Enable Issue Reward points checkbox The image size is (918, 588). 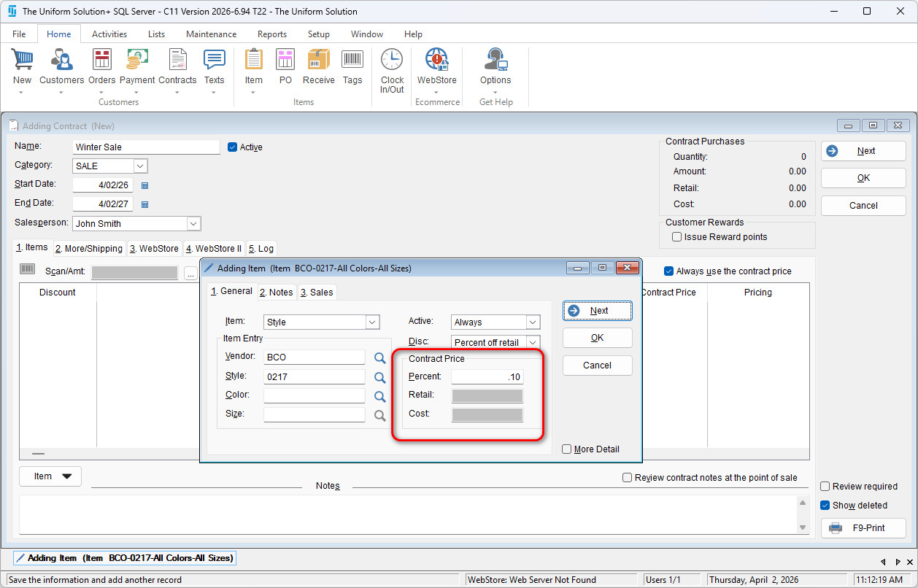(677, 237)
